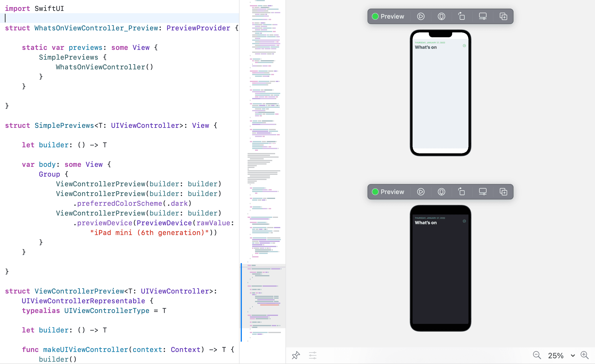This screenshot has width=595, height=364.
Task: Click typealias UIViewControllerType line
Action: [94, 311]
